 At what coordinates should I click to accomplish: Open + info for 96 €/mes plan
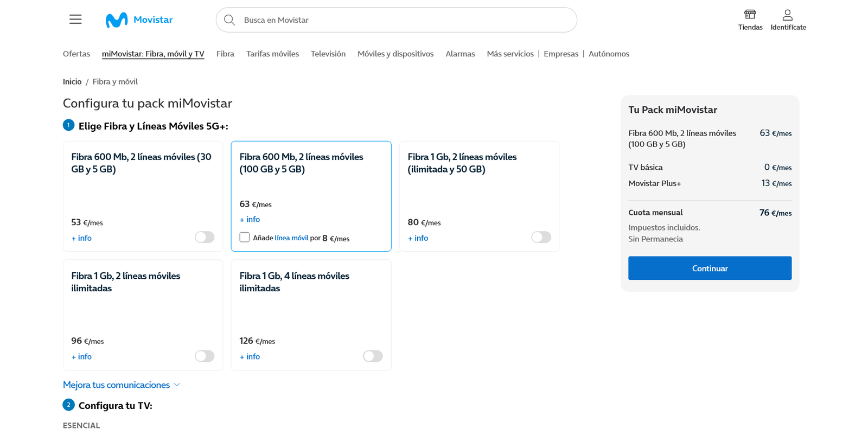81,356
